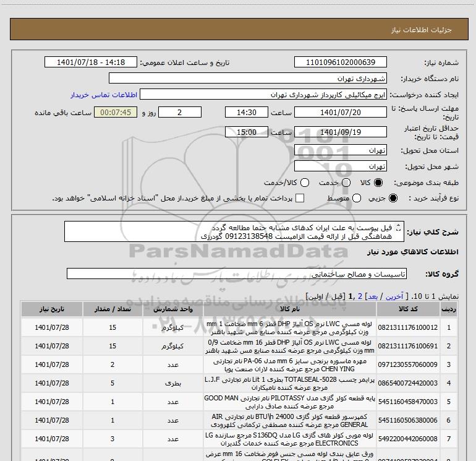Click the row 1 copper pipe description
The width and height of the screenshot is (476, 461).
point(289,327)
